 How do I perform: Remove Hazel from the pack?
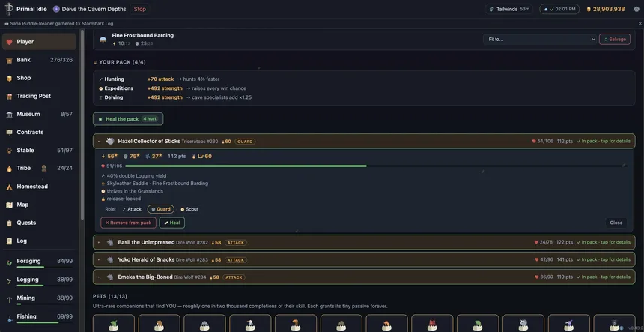pos(129,223)
